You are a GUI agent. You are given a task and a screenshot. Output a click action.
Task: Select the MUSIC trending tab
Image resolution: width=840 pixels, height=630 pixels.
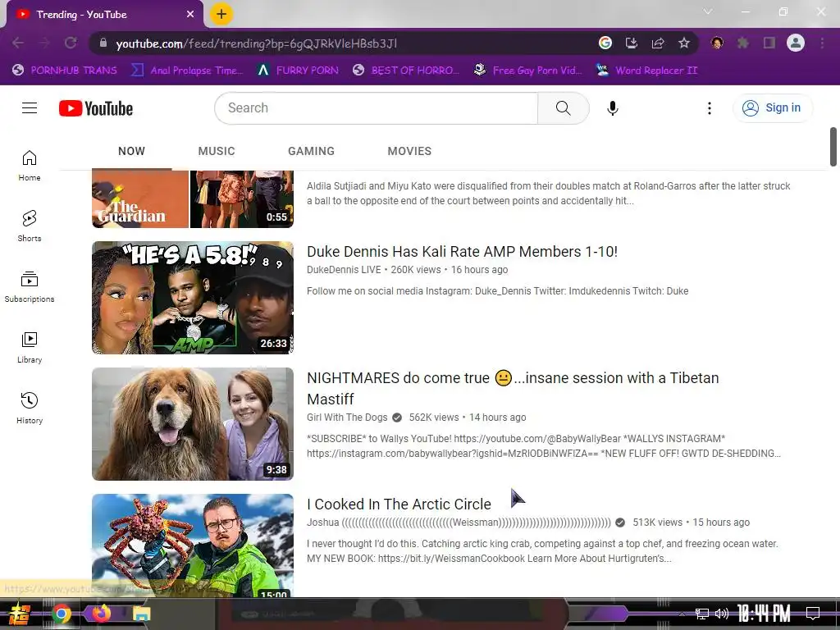click(x=217, y=151)
